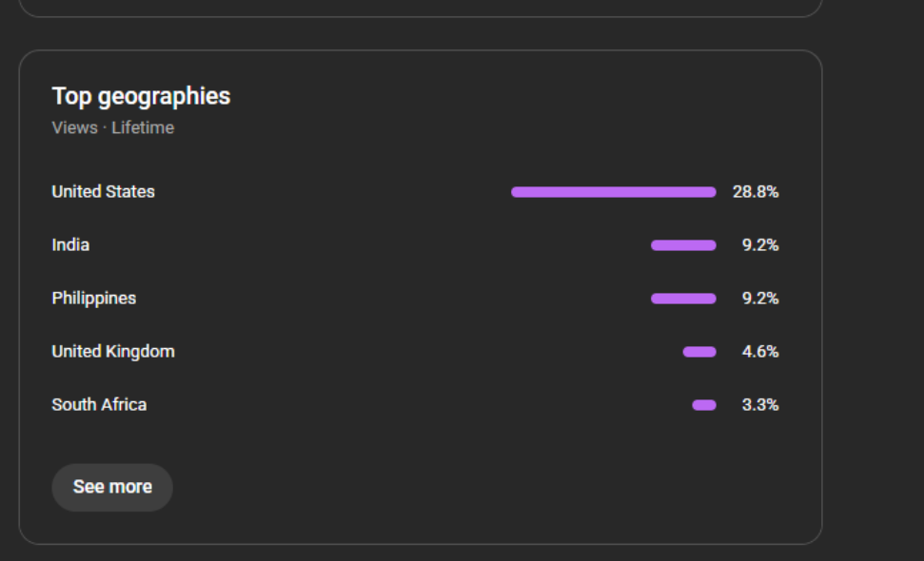Viewport: 924px width, 561px height.
Task: Click the 9.2% value next to India
Action: click(760, 245)
